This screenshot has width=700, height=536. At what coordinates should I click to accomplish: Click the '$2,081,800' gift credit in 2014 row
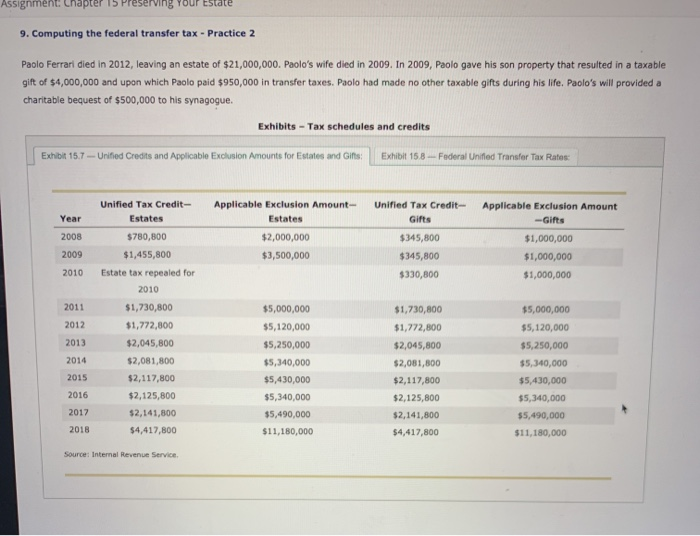pos(417,363)
